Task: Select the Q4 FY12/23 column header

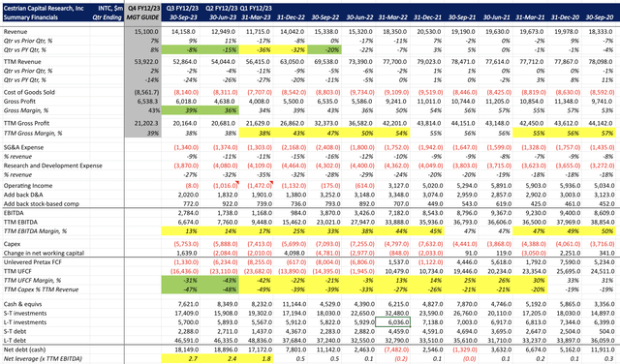Action: (143, 8)
